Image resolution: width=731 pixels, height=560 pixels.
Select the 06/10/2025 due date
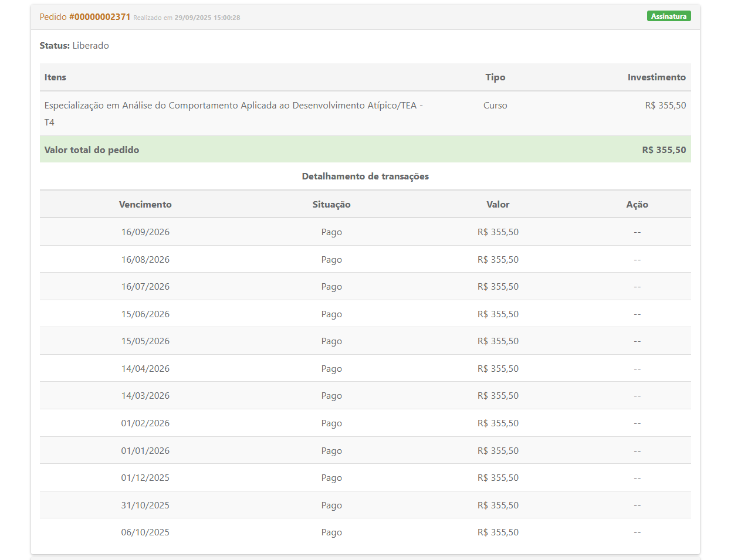tap(145, 532)
